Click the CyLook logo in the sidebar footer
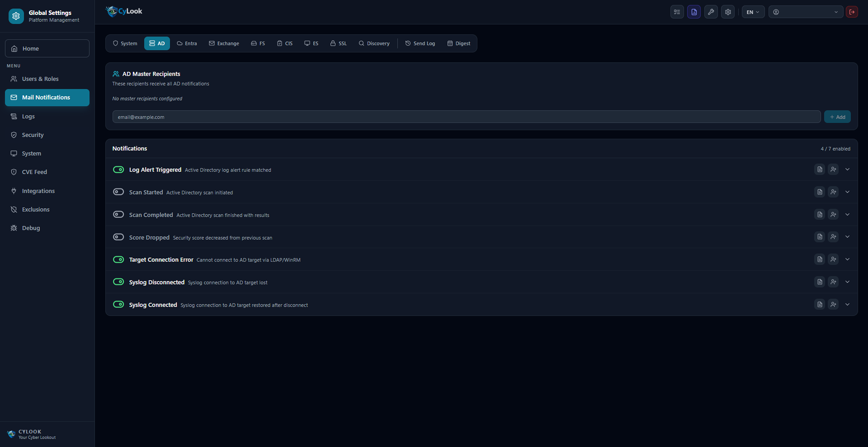Image resolution: width=868 pixels, height=447 pixels. pos(12,434)
